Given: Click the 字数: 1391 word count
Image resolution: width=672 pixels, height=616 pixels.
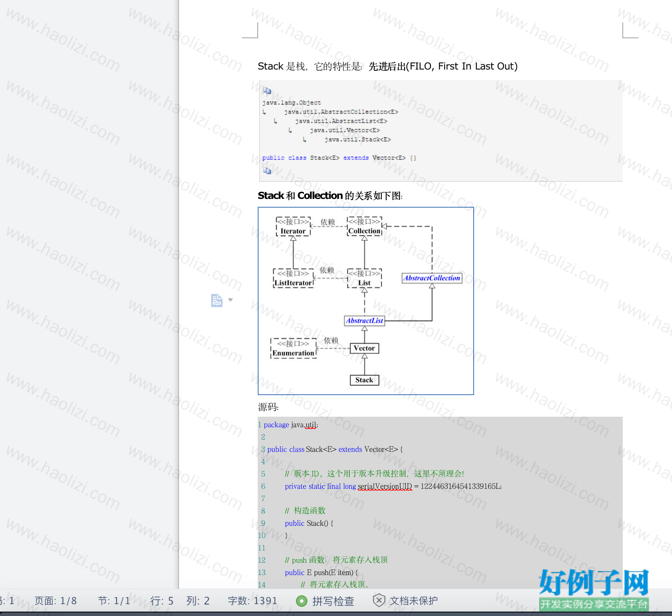Looking at the screenshot, I should coord(252,601).
